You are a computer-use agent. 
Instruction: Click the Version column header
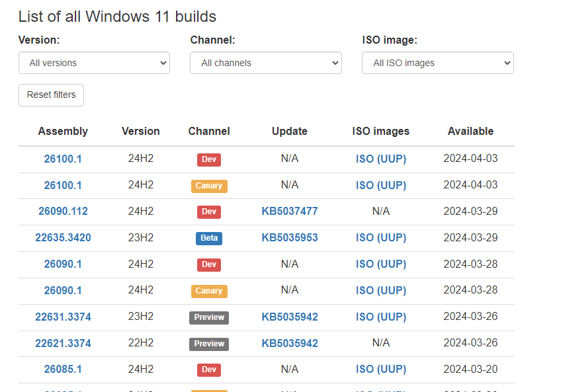pyautogui.click(x=141, y=132)
